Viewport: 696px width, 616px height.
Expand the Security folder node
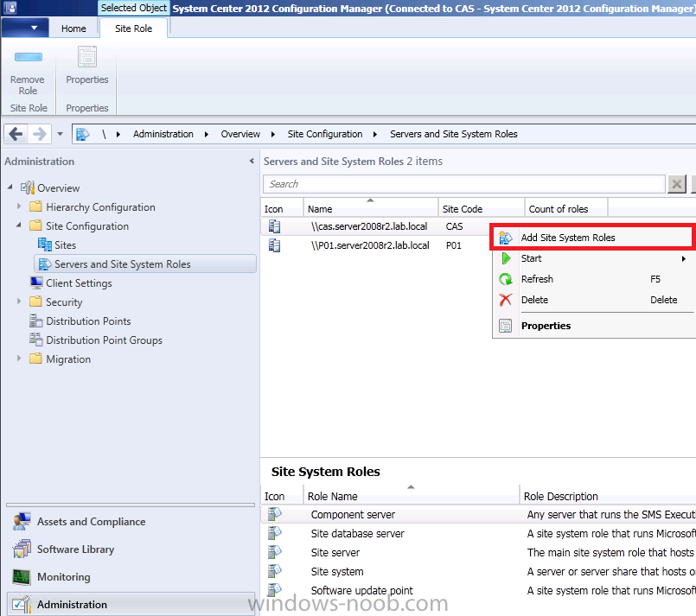tap(19, 302)
